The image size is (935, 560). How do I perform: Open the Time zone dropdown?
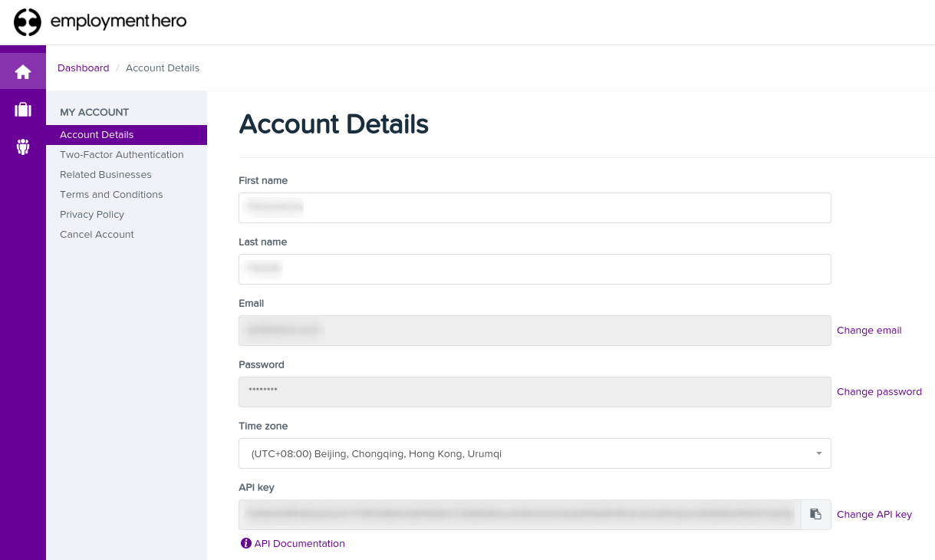tap(535, 453)
